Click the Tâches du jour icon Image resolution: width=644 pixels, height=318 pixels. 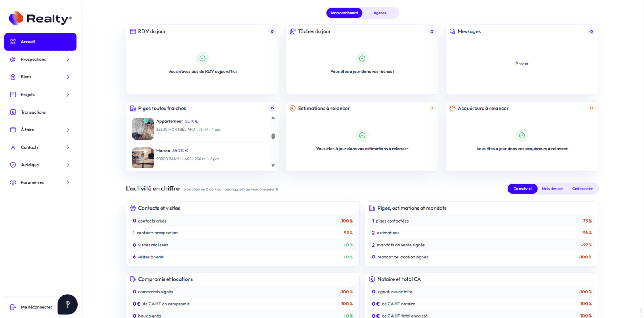(x=293, y=31)
